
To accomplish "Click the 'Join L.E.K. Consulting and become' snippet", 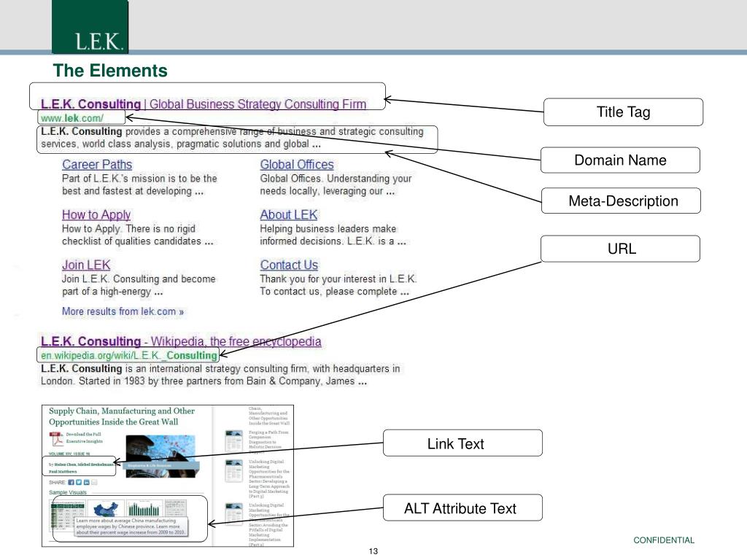I will pyautogui.click(x=139, y=285).
